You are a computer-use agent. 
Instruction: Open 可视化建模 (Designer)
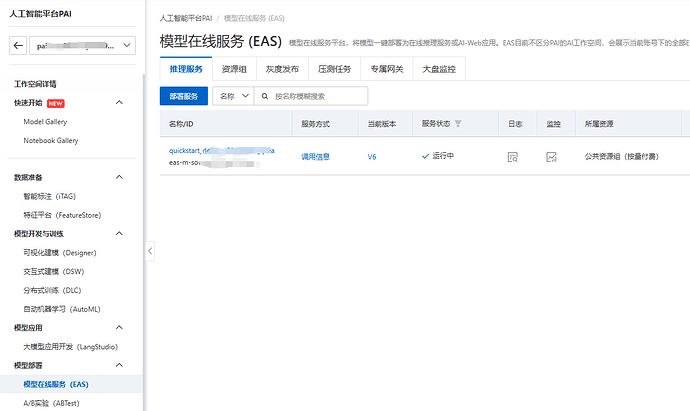60,253
